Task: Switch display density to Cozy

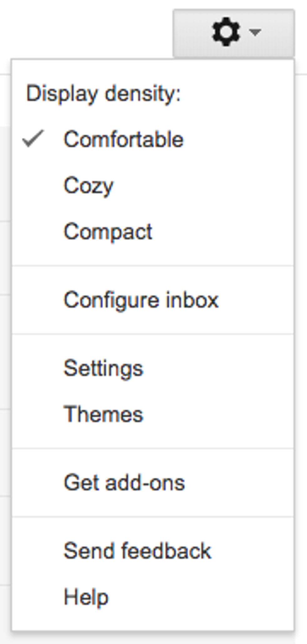Action: pos(88,185)
